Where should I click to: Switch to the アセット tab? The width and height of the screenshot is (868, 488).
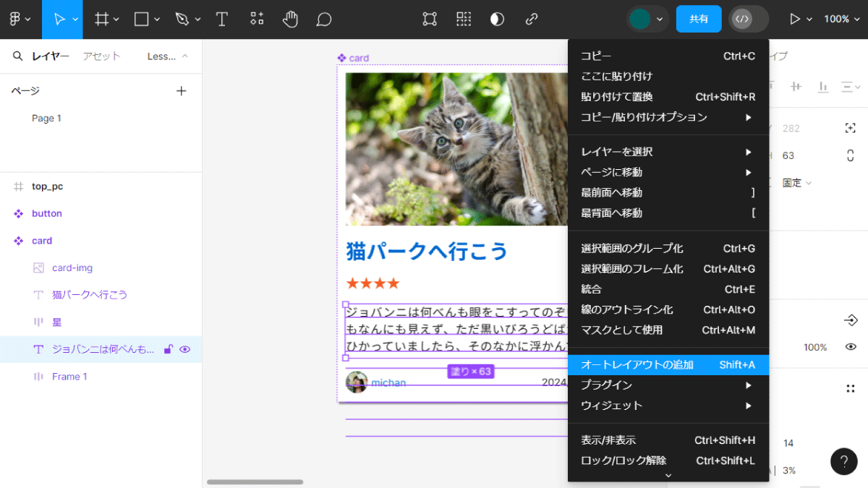tap(101, 56)
